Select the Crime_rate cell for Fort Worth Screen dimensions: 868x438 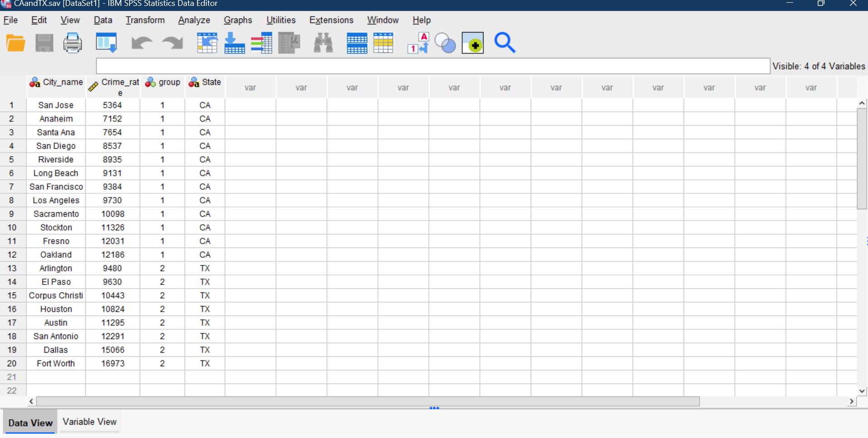(x=112, y=363)
